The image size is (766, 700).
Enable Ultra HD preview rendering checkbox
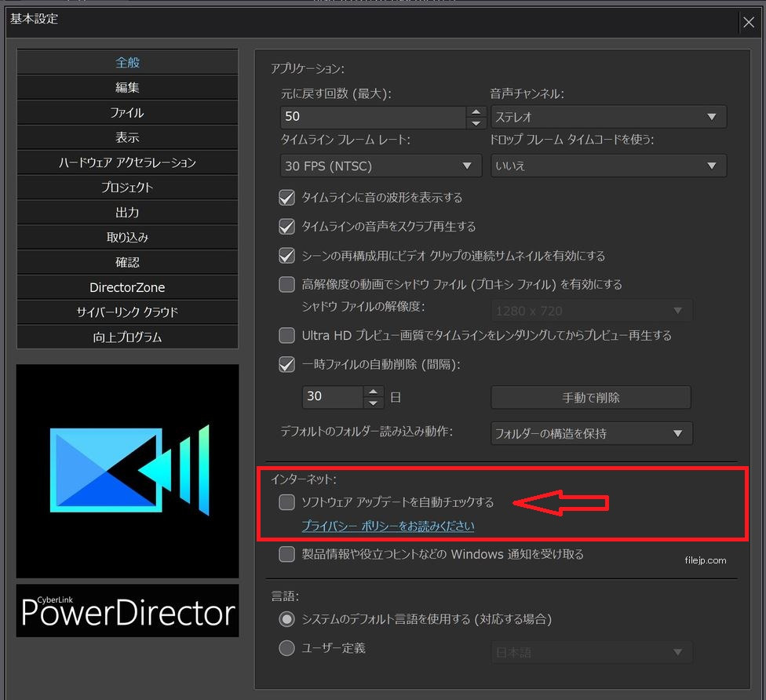point(286,336)
